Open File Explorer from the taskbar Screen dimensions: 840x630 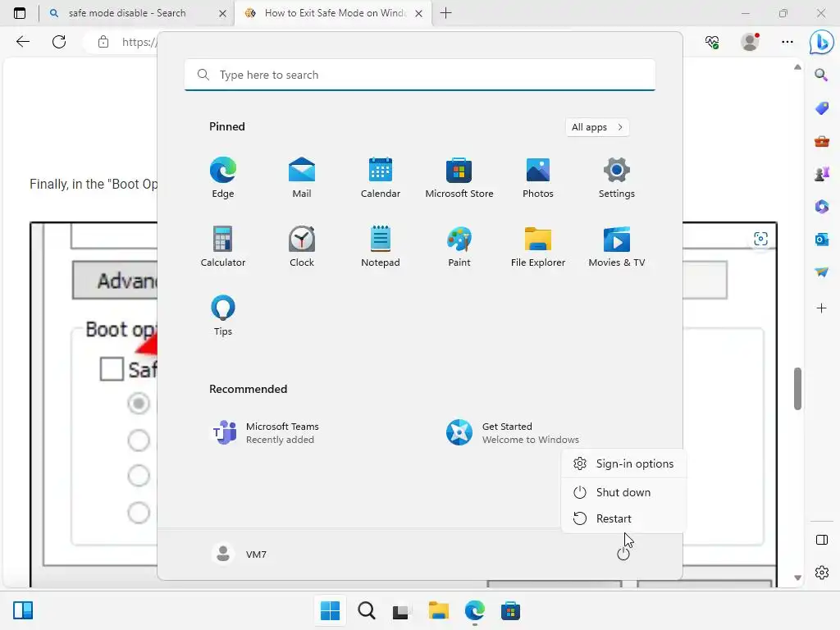click(x=438, y=610)
